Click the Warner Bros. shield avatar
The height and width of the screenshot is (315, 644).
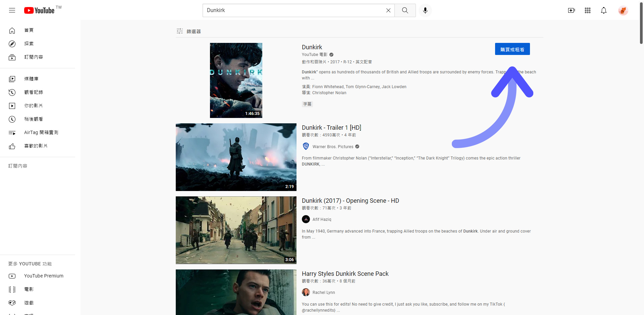[x=306, y=146]
